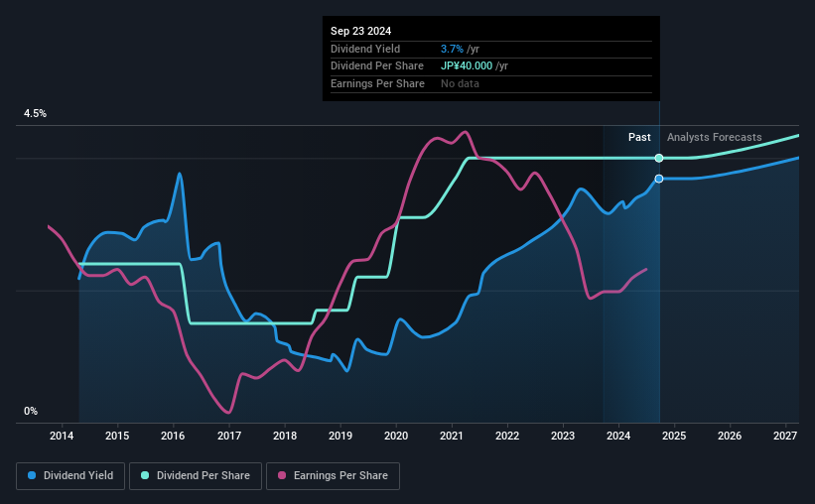Select the blue yield data point marker
The image size is (815, 504).
coord(659,179)
